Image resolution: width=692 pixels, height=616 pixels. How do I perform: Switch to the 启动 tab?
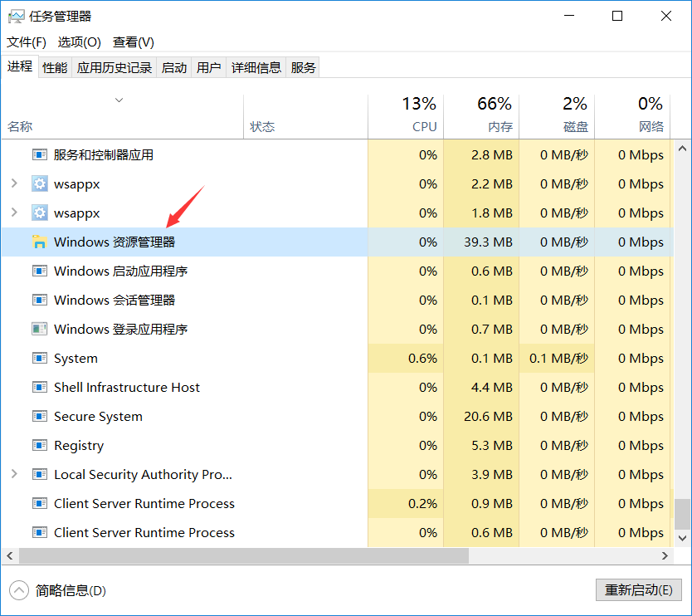pyautogui.click(x=174, y=67)
